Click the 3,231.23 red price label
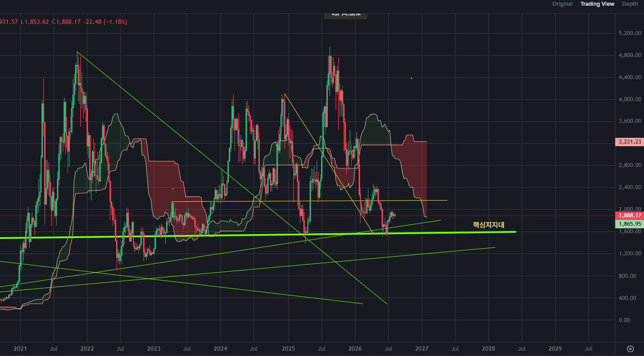 pos(629,142)
